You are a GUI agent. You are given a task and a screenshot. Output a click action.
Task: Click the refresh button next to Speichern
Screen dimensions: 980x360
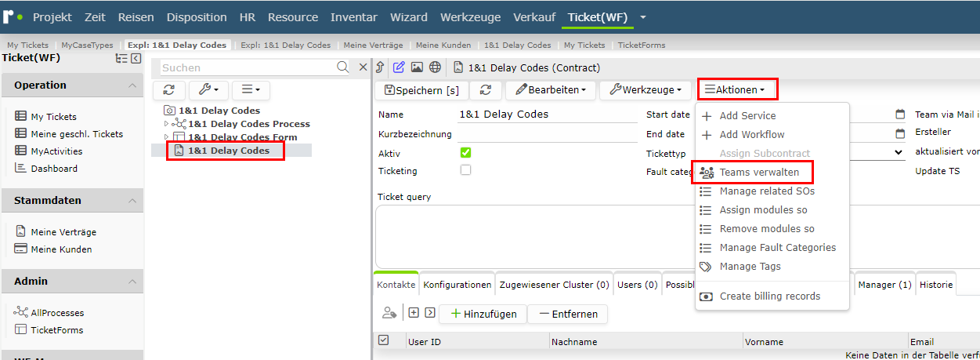click(x=486, y=91)
